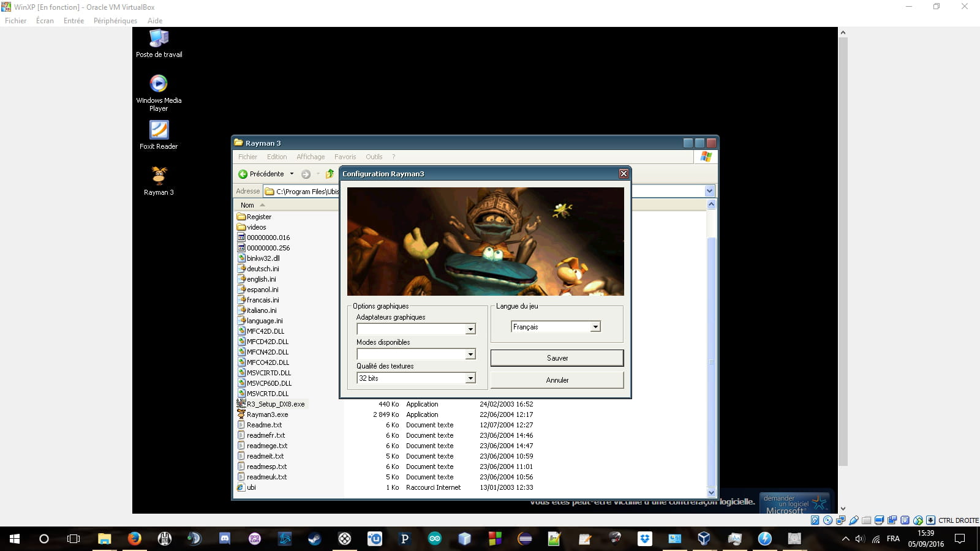Launch Firefox from the taskbar
This screenshot has height=551, width=980.
pos(134,539)
